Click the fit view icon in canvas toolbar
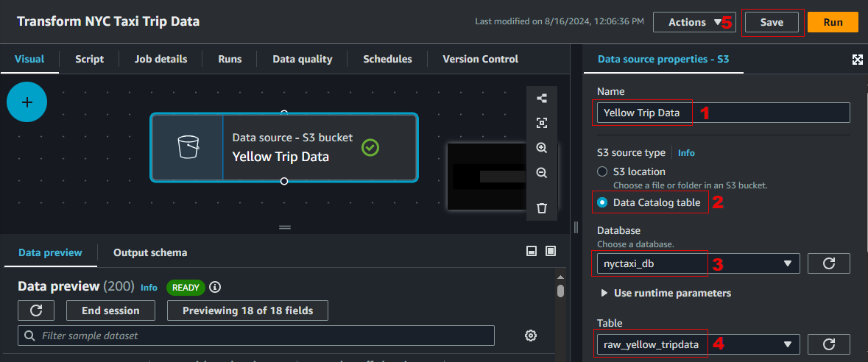The image size is (868, 362). coord(542,123)
